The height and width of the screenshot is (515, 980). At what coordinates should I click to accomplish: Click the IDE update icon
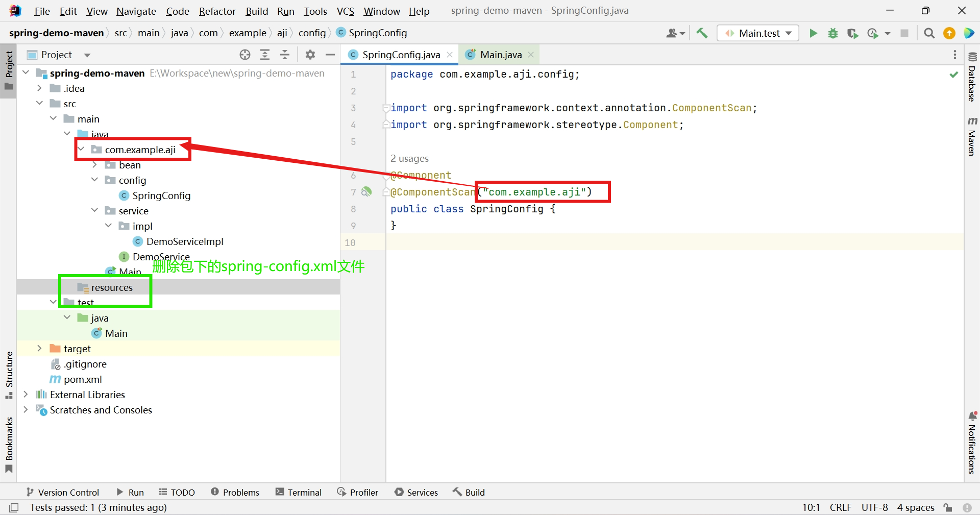[949, 33]
